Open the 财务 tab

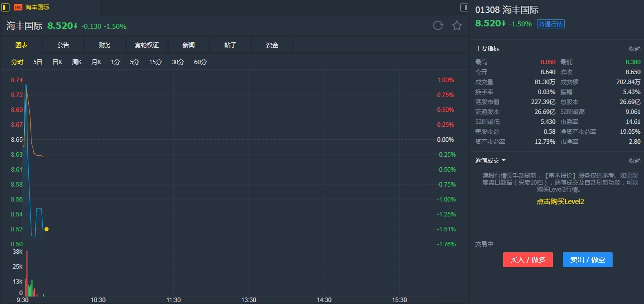pos(105,45)
